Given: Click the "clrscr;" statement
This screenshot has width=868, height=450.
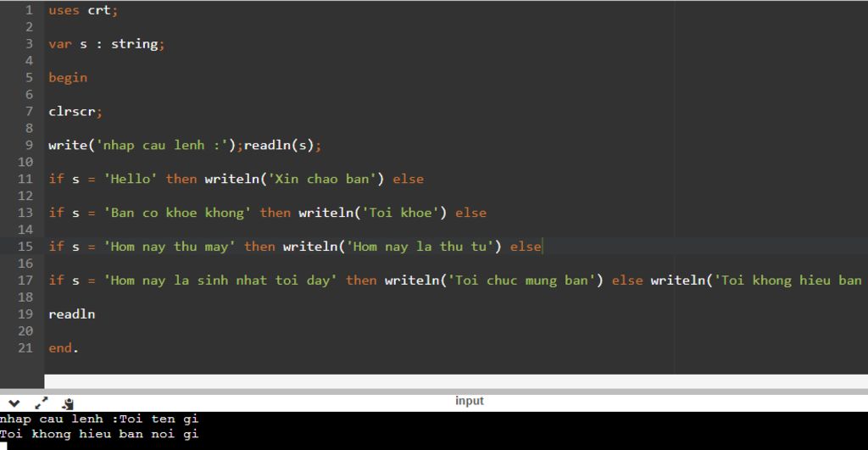Looking at the screenshot, I should (75, 111).
